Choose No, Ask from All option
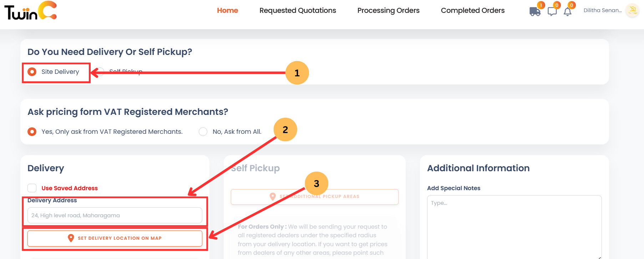The height and width of the screenshot is (259, 644). click(203, 131)
